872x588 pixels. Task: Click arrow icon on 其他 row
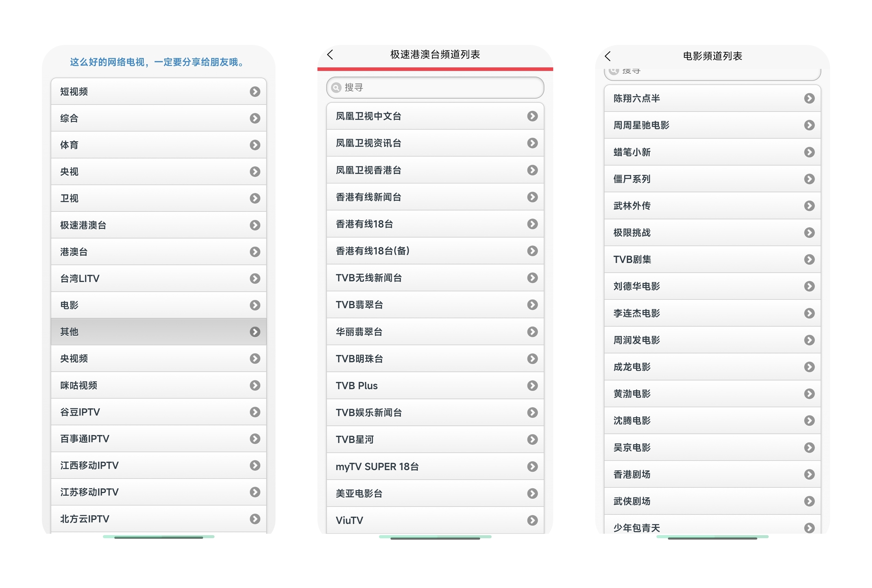tap(255, 332)
